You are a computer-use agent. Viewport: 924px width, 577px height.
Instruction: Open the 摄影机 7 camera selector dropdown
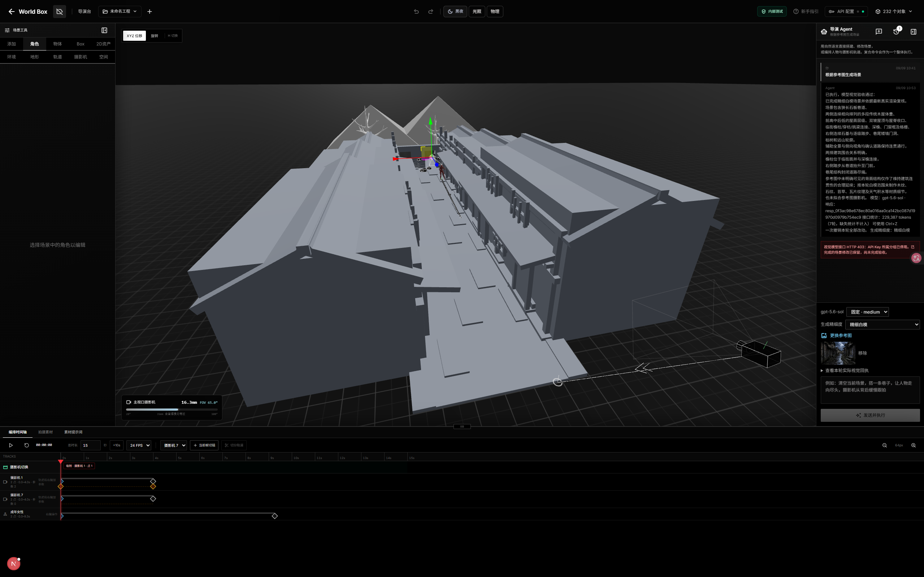(174, 445)
